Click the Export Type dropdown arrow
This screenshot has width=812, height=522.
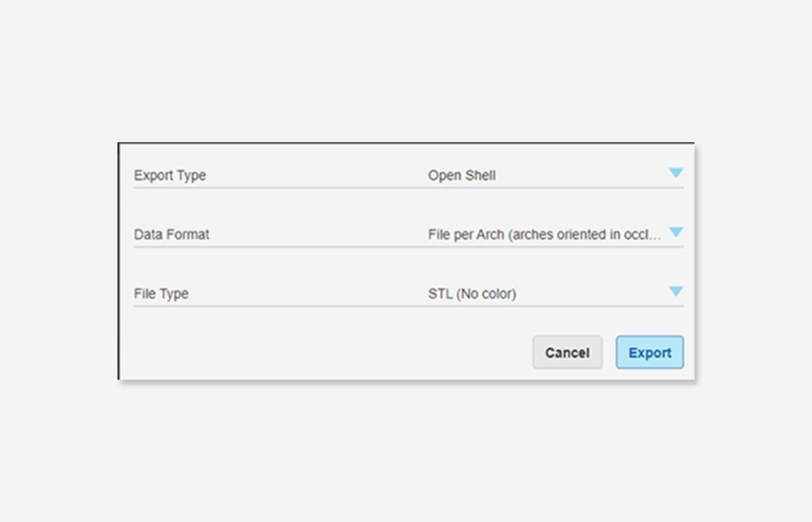[x=676, y=173]
